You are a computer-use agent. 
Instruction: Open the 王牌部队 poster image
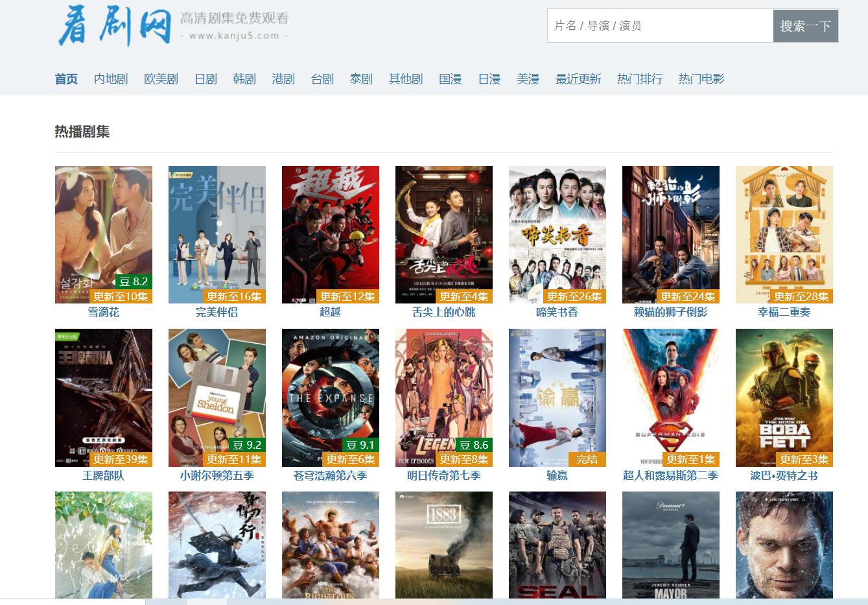(x=104, y=397)
